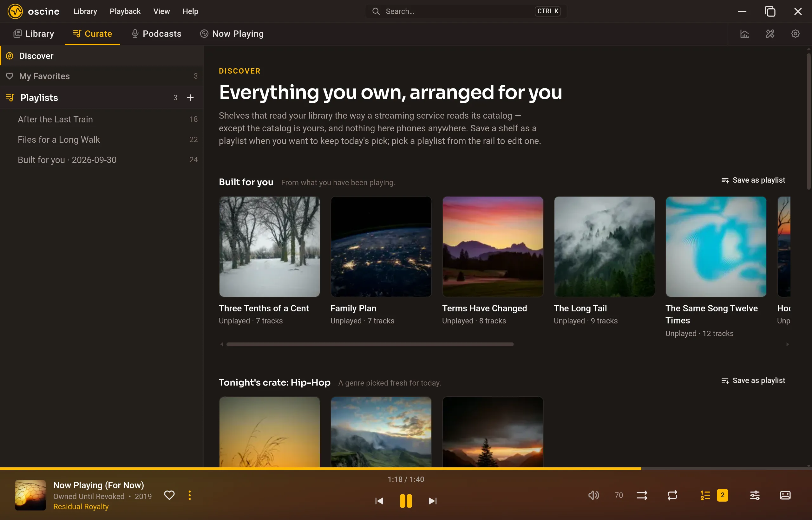
Task: Open the Help menu
Action: [x=190, y=11]
